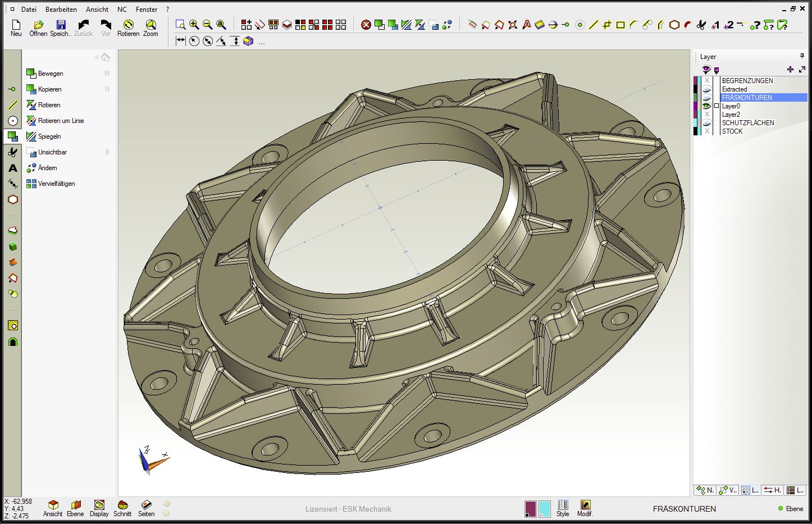Choose the Spiegeln command

tap(44, 136)
